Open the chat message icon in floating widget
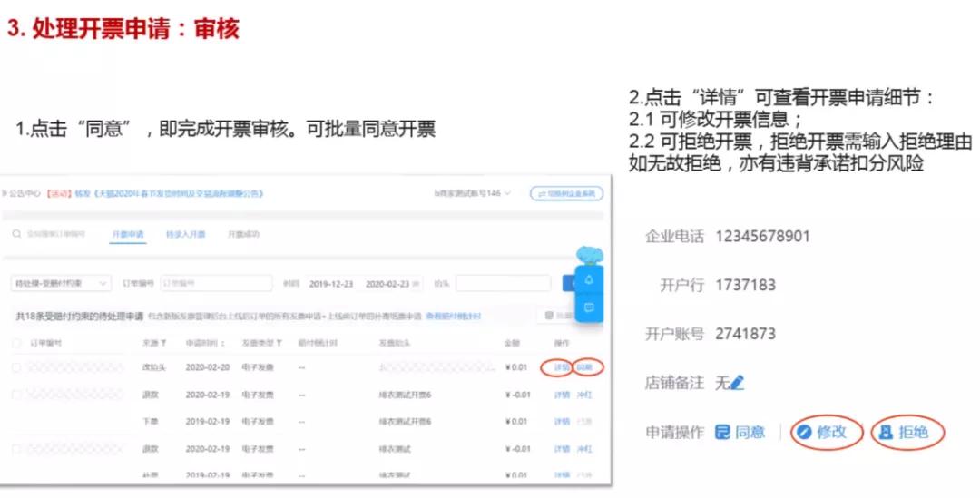 [x=589, y=308]
